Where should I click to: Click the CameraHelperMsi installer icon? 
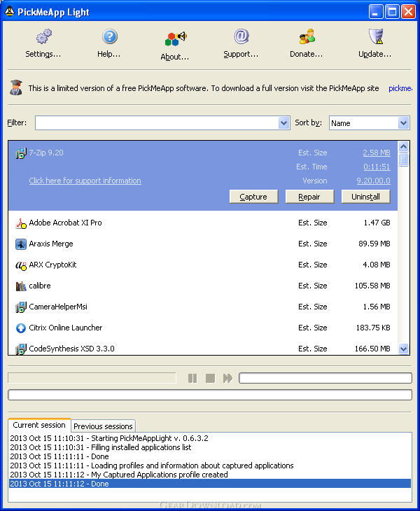pos(21,307)
